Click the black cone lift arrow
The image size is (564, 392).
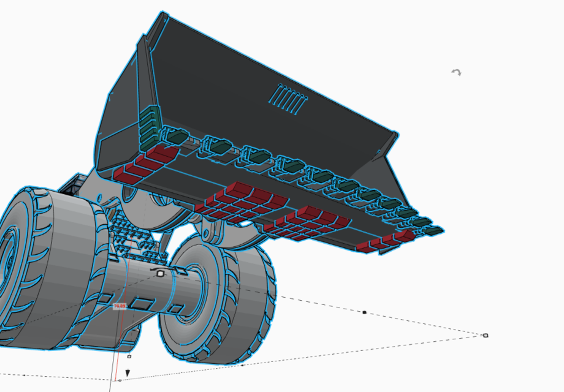[128, 372]
